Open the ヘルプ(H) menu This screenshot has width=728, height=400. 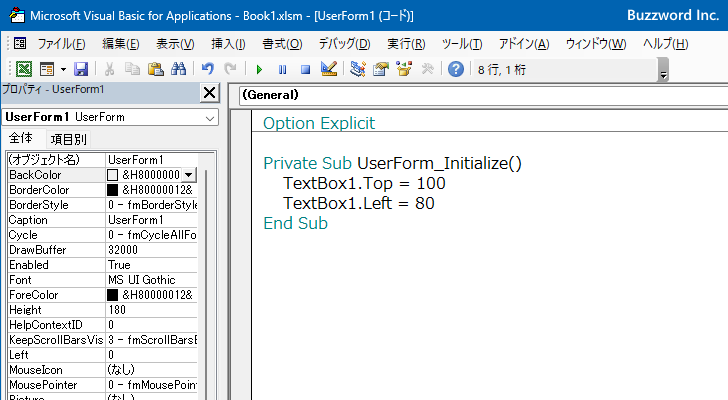pos(665,44)
